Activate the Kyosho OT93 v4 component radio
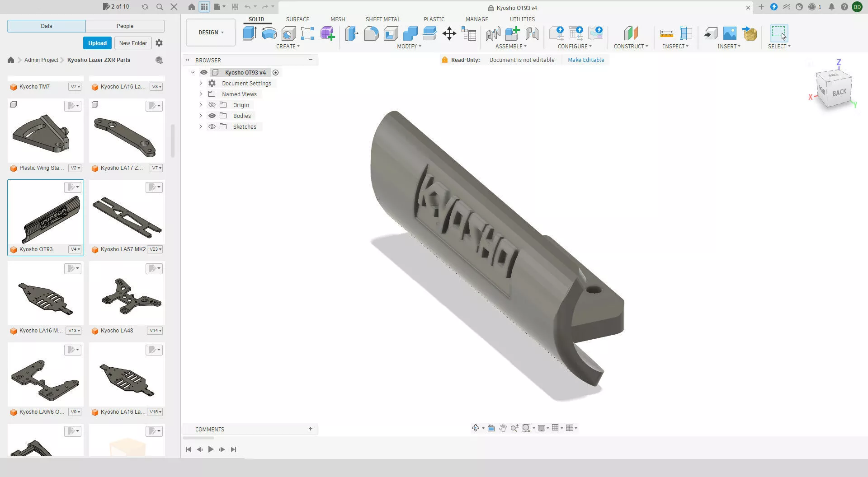This screenshot has height=477, width=868. [x=275, y=72]
